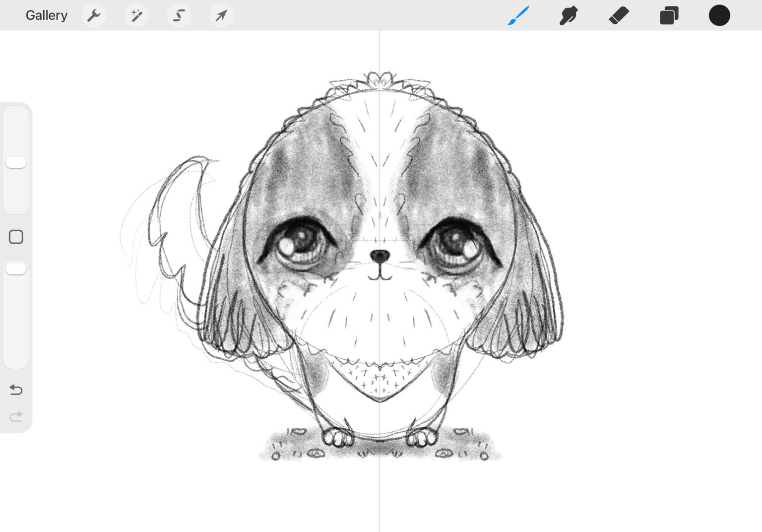
Task: Select the Paint brush tool
Action: click(519, 15)
